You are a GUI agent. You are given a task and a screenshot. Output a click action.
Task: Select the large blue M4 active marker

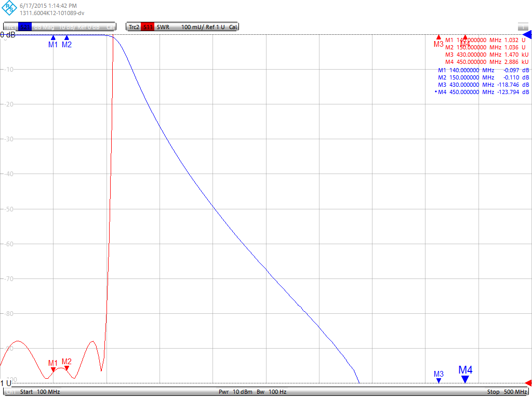465,379
